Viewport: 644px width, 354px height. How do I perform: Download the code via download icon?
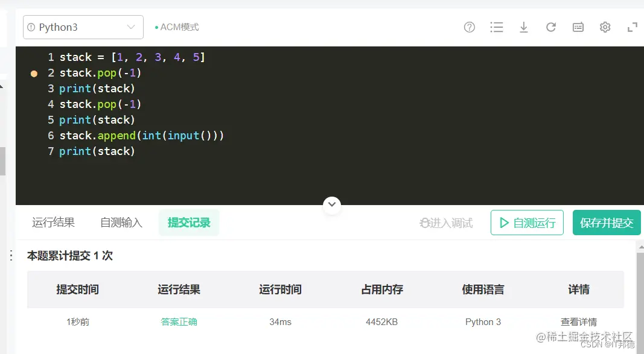click(x=523, y=27)
